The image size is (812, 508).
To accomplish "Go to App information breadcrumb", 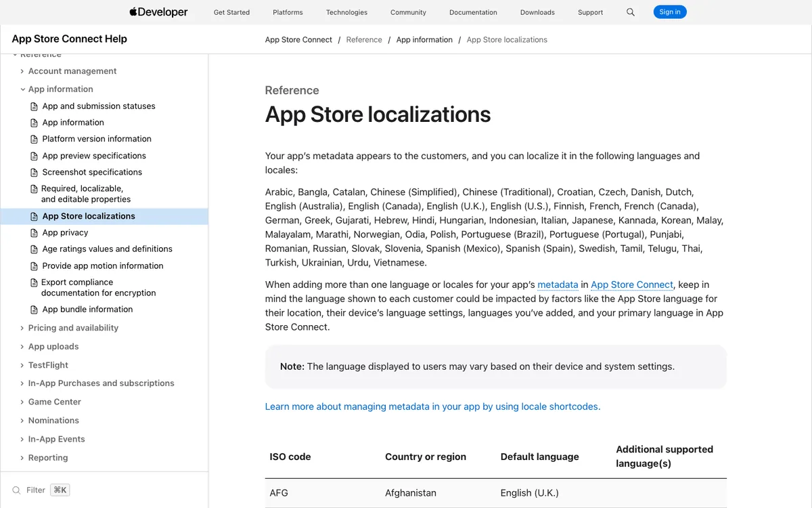I will point(424,40).
